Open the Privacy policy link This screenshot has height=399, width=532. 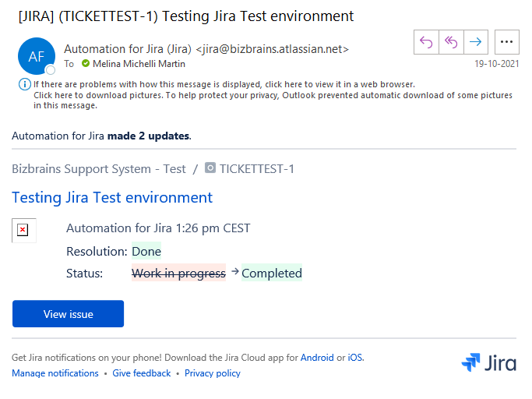point(213,373)
